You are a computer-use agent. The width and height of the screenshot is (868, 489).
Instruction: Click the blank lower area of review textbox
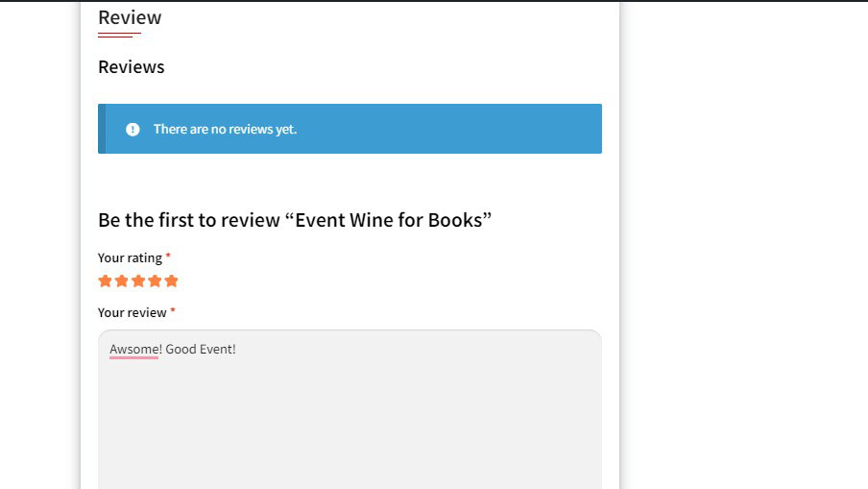pos(350,432)
